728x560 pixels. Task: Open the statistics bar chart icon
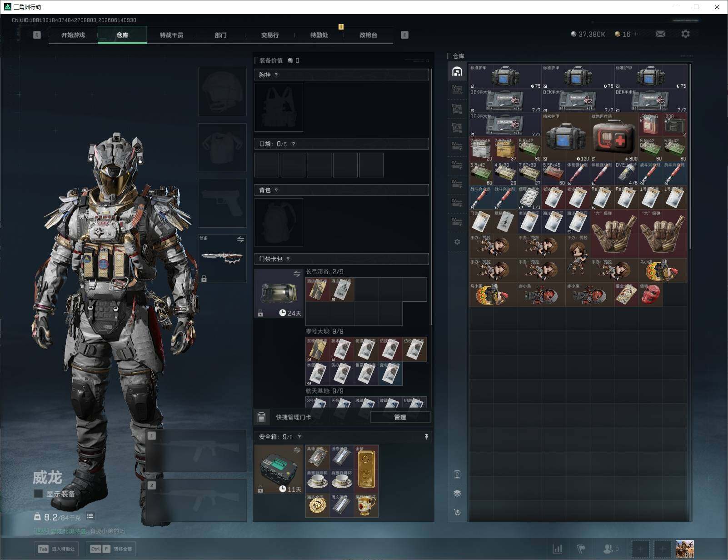(x=557, y=549)
